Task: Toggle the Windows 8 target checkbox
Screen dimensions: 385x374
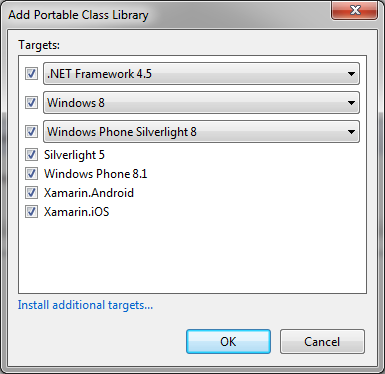Action: point(31,102)
